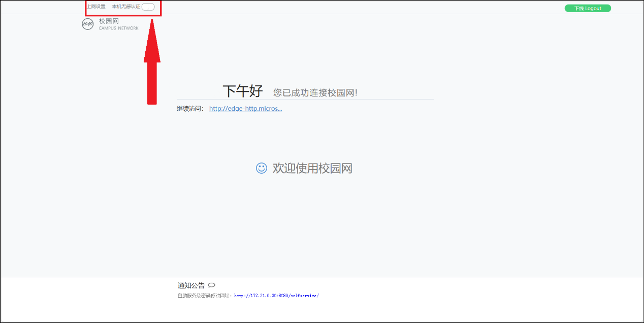The width and height of the screenshot is (644, 323).
Task: Click the 下午好 greeting heading
Action: point(242,91)
